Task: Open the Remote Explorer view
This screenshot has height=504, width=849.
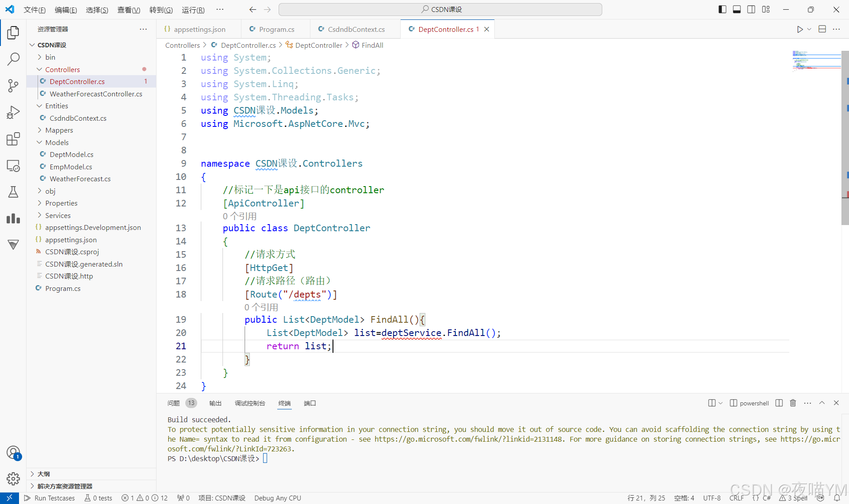Action: pos(13,166)
